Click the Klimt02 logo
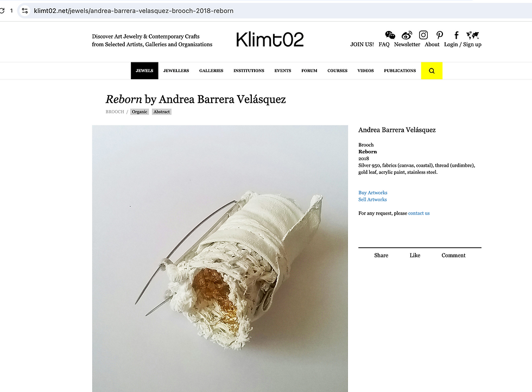The height and width of the screenshot is (392, 532). click(x=270, y=40)
